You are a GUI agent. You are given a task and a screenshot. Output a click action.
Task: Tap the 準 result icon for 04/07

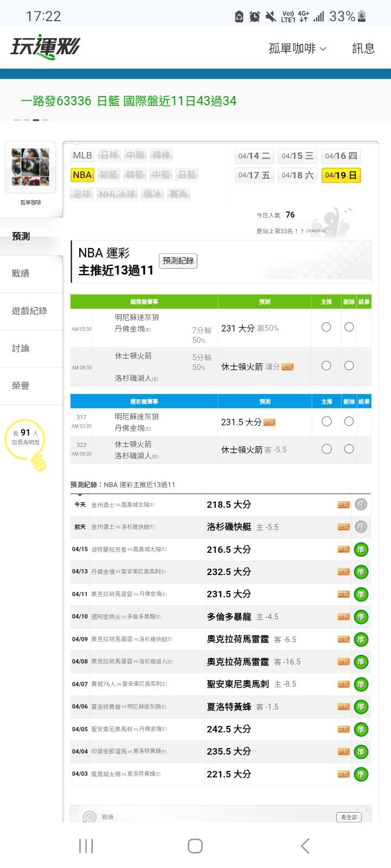click(361, 685)
